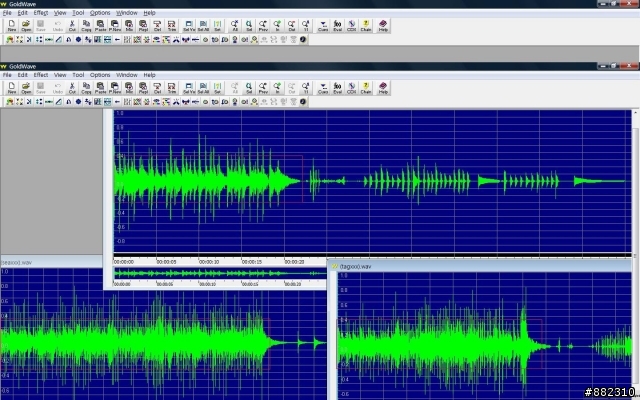
Task: Click Chain in the upper GoldWave toolbar
Action: pyautogui.click(x=366, y=25)
